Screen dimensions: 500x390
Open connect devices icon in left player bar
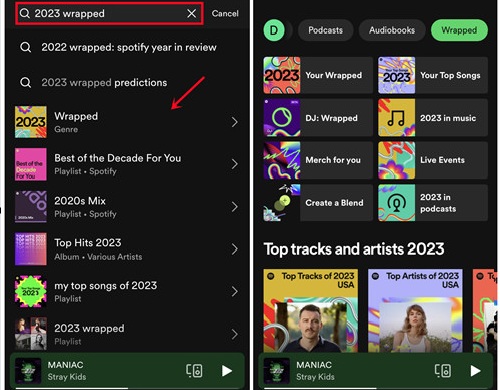click(194, 370)
